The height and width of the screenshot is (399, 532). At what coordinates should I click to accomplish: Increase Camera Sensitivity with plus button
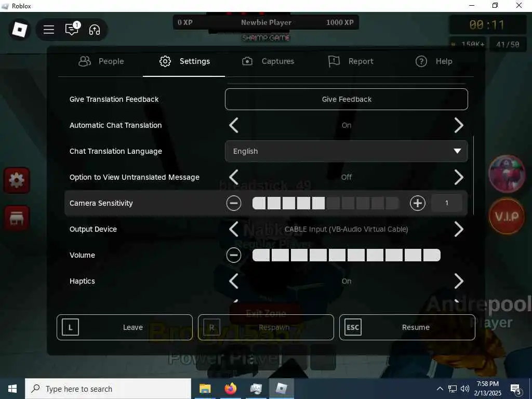(417, 203)
